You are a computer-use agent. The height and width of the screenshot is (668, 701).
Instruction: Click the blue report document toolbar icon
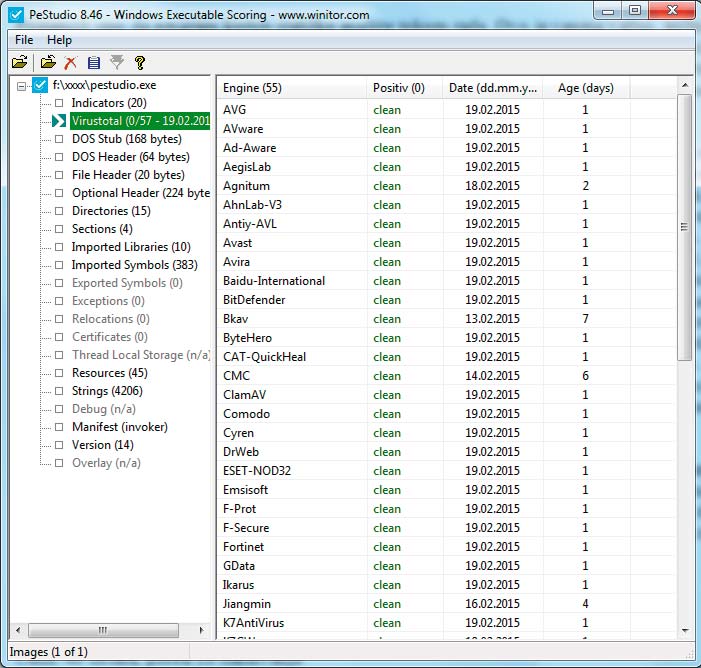(x=94, y=63)
